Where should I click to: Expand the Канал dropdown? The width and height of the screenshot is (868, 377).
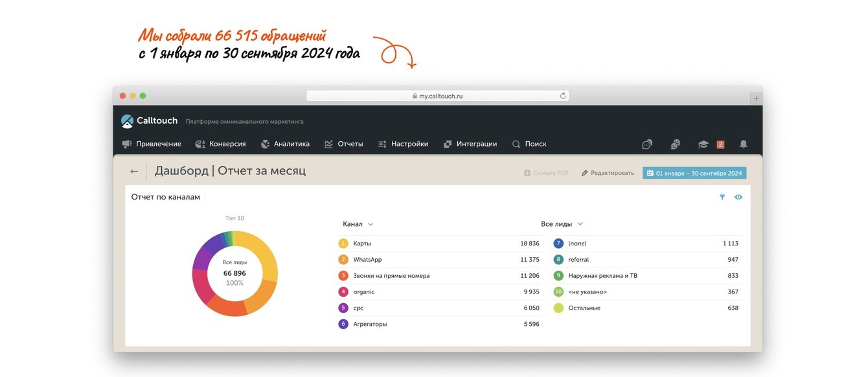(358, 224)
